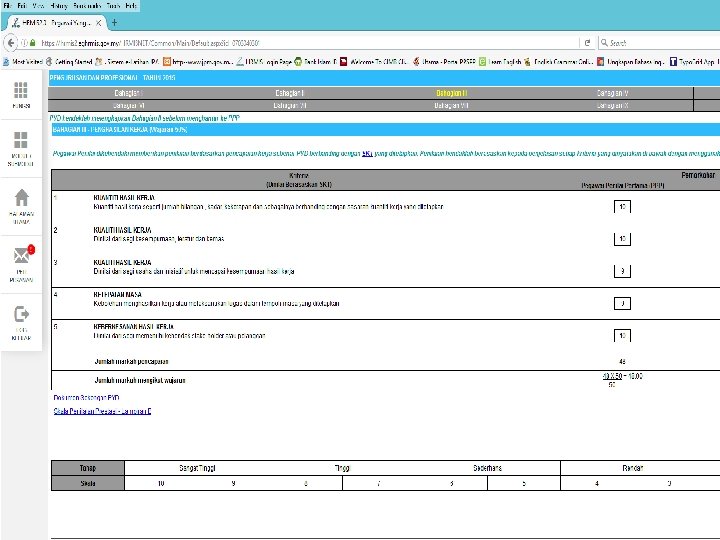
Task: Click the green padlock security icon
Action: (x=33, y=43)
